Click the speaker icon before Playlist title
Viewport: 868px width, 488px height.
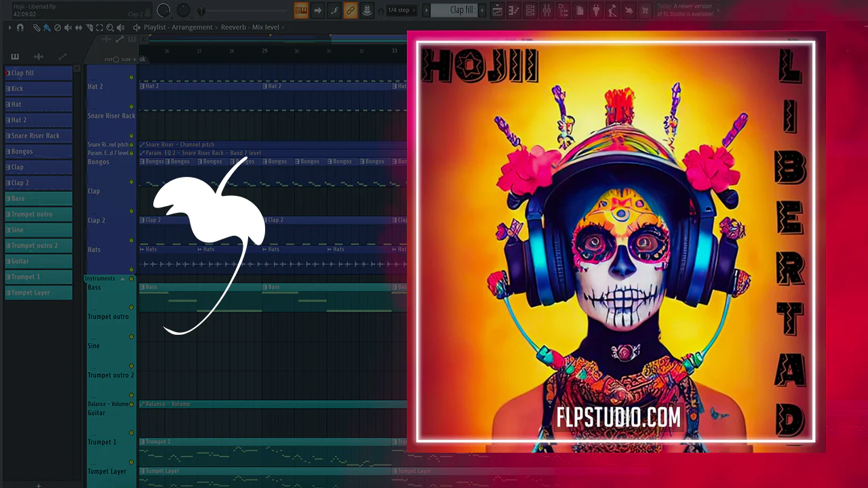click(x=136, y=28)
